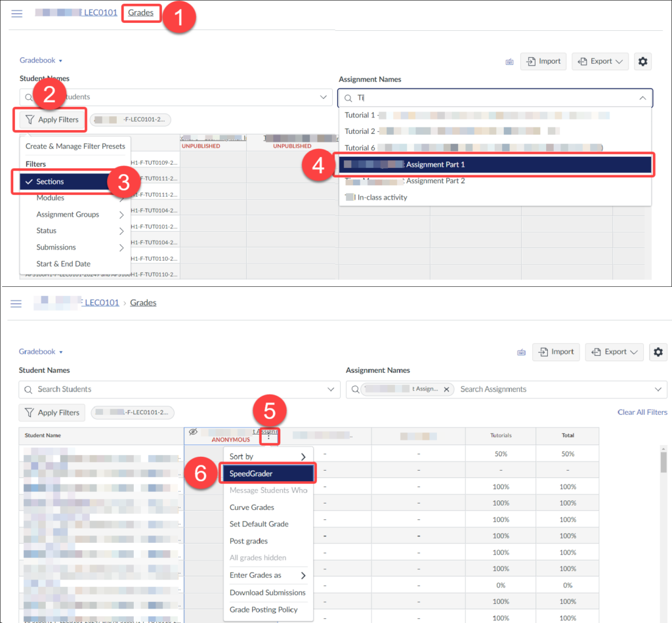
Task: Click Apply Filters button in top screenshot
Action: point(52,119)
